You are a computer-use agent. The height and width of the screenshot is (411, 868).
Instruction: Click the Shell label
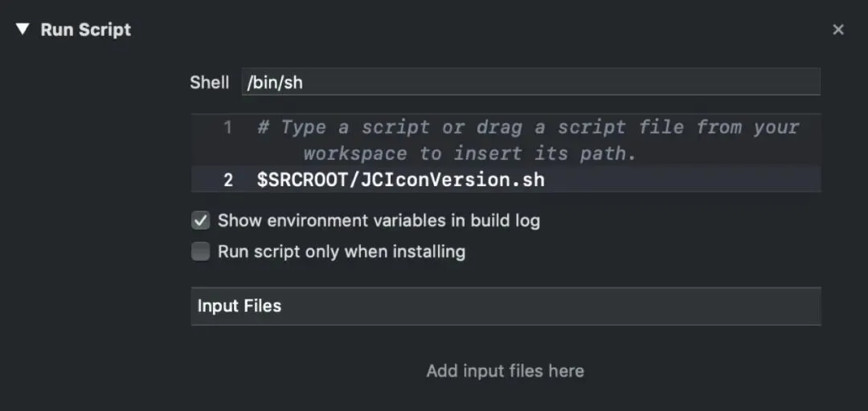click(209, 82)
